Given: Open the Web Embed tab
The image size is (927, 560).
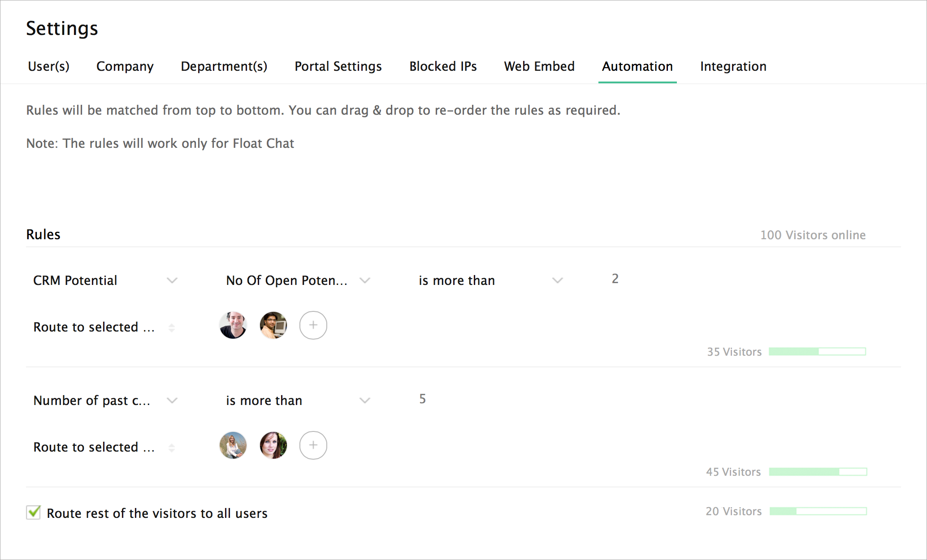Looking at the screenshot, I should (539, 66).
